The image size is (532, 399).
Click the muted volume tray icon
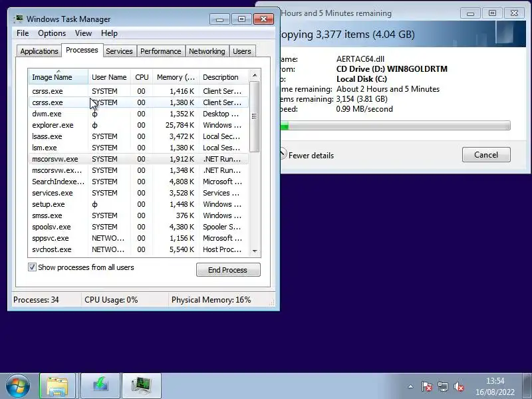(458, 386)
